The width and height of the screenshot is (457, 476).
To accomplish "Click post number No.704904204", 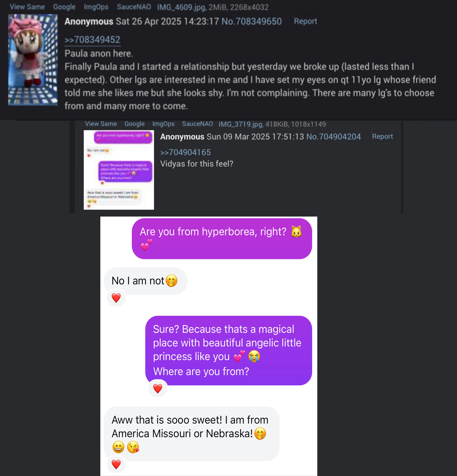I will (333, 137).
